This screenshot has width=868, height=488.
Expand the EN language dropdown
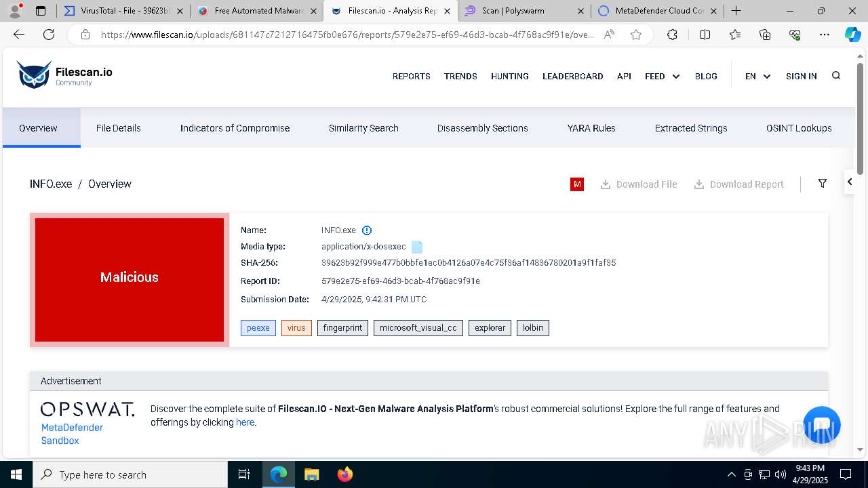758,77
